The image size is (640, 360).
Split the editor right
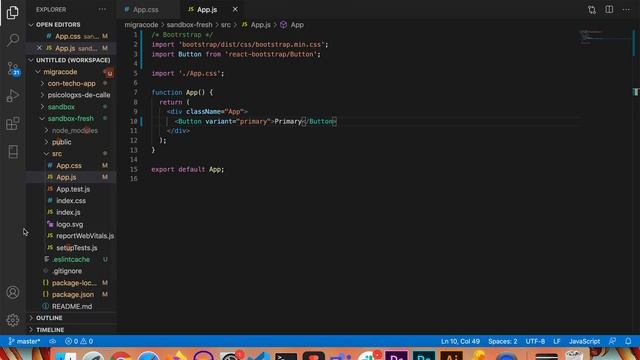(x=609, y=9)
